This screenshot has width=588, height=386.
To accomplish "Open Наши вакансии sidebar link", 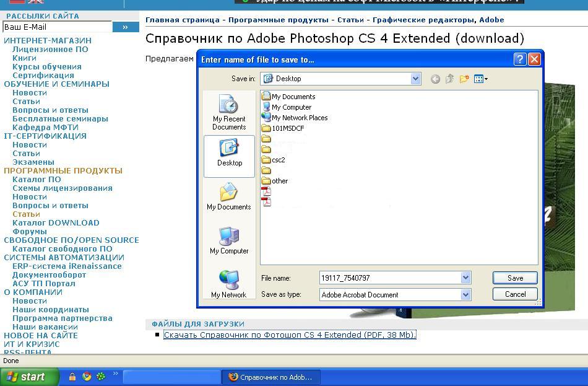I will coord(45,327).
